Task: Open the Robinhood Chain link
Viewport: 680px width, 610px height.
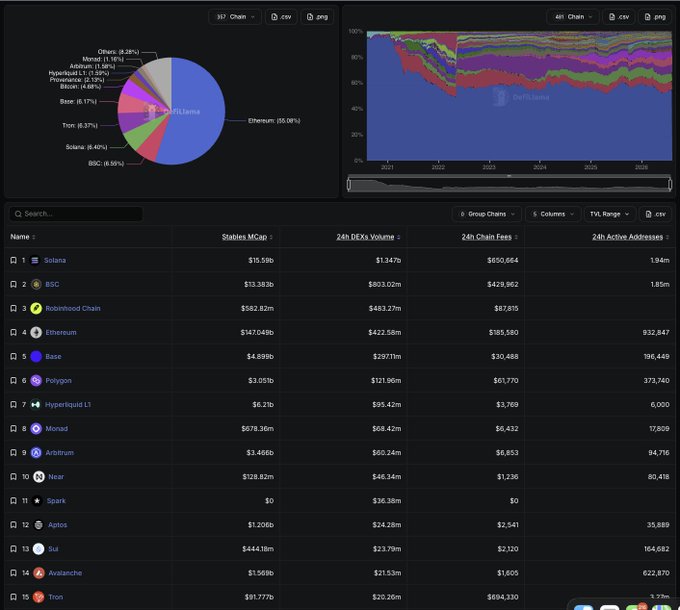Action: coord(73,308)
